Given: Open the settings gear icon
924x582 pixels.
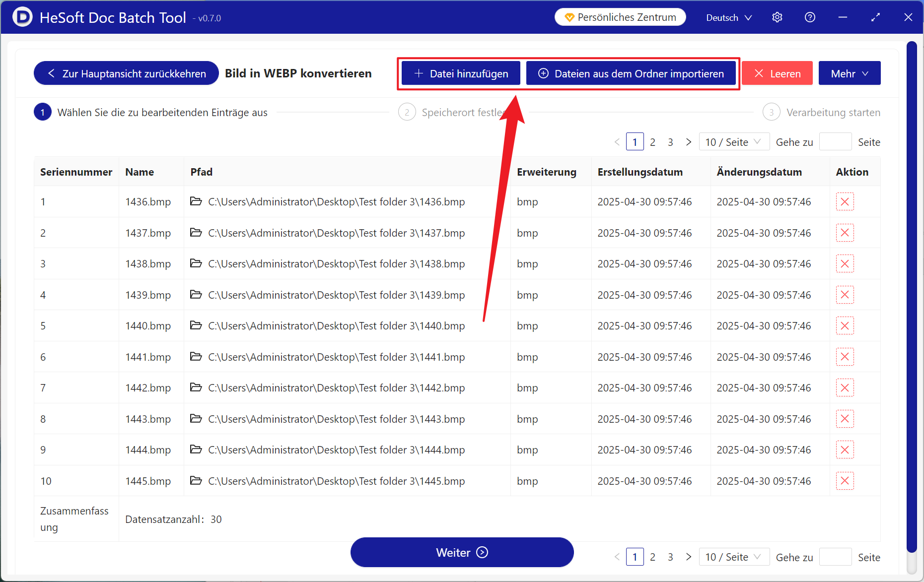Looking at the screenshot, I should pyautogui.click(x=777, y=17).
